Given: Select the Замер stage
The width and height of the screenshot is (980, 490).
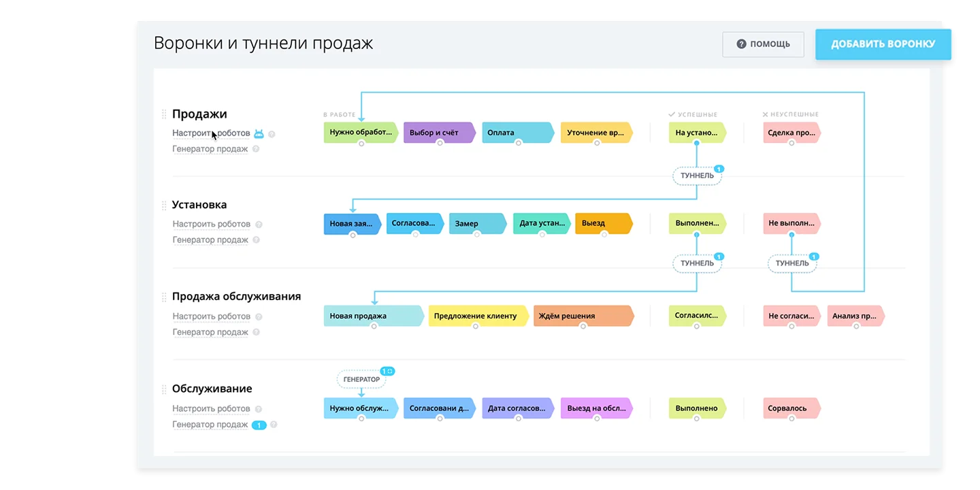Looking at the screenshot, I should click(478, 224).
